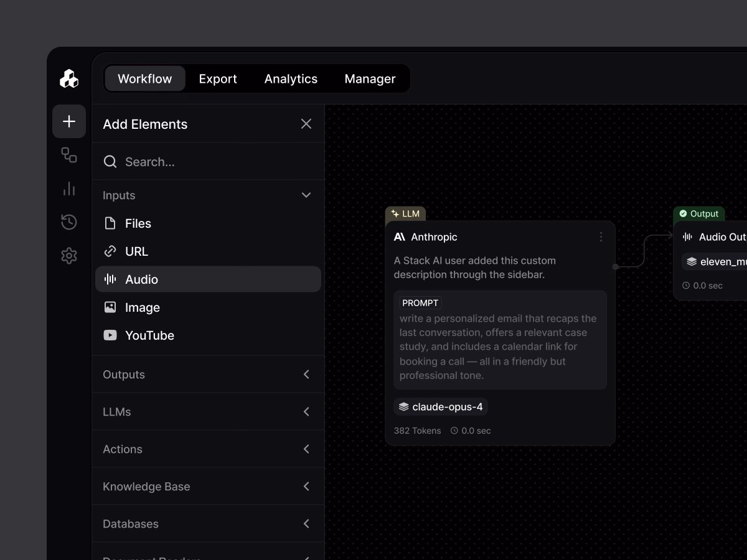Click the YouTube play icon

coord(110,335)
